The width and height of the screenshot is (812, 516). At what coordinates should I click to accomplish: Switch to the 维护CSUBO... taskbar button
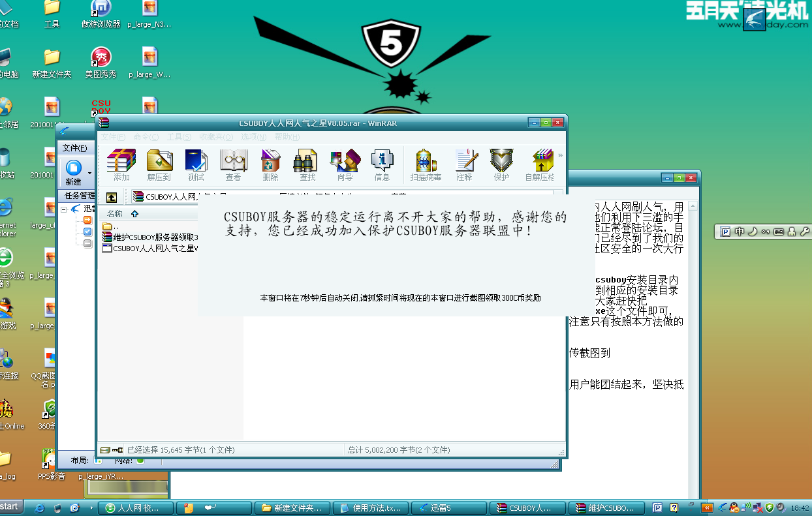pyautogui.click(x=606, y=508)
